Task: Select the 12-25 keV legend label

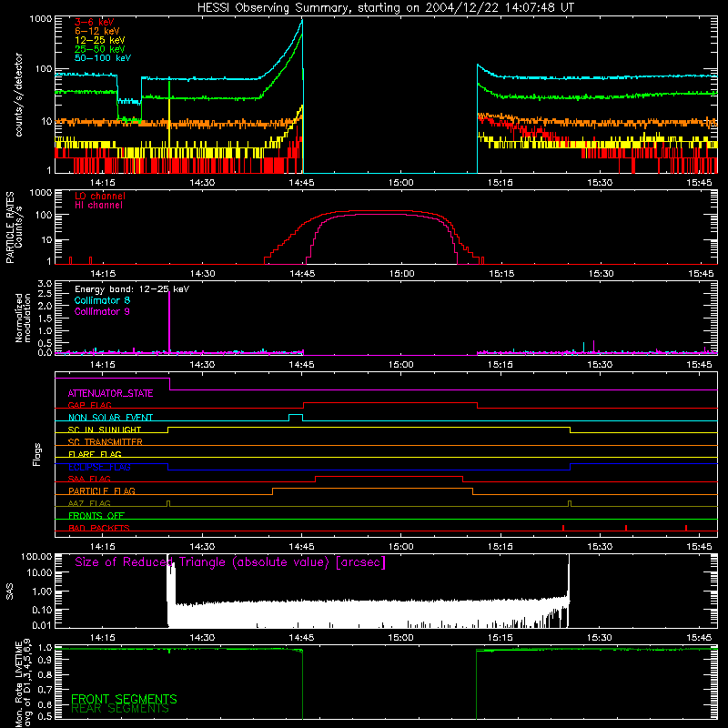Action: 100,40
